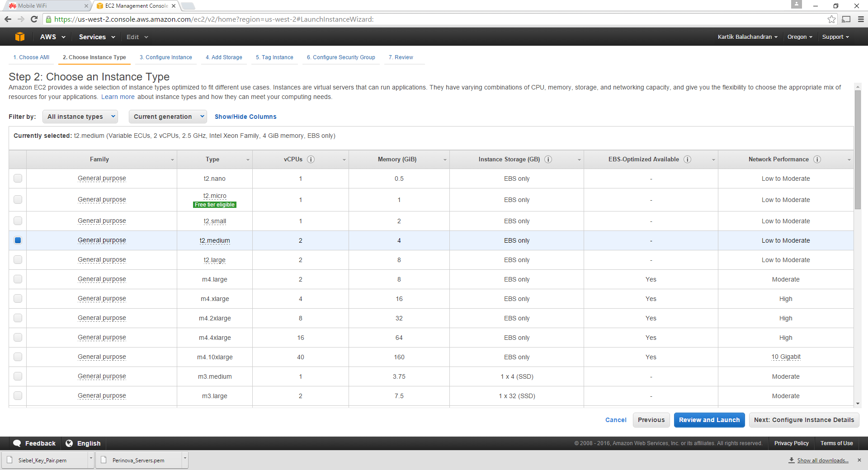Click the Chrome user profile icon
This screenshot has width=868, height=470.
797,5
